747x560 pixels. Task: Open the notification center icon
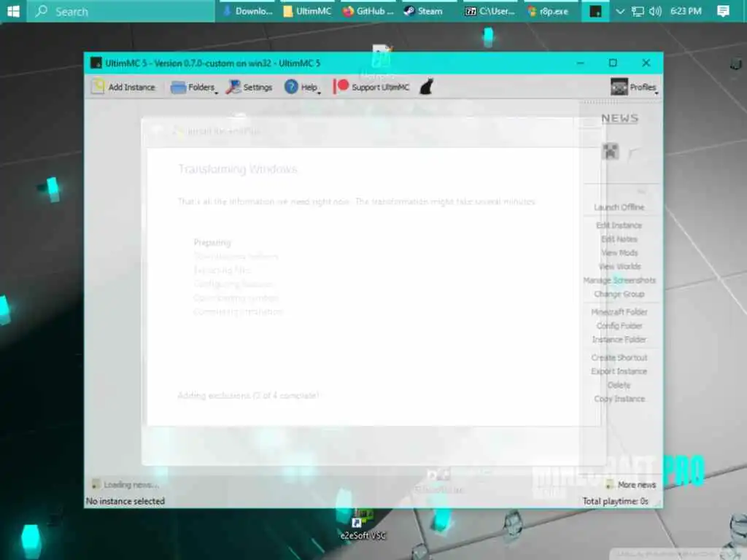point(723,11)
